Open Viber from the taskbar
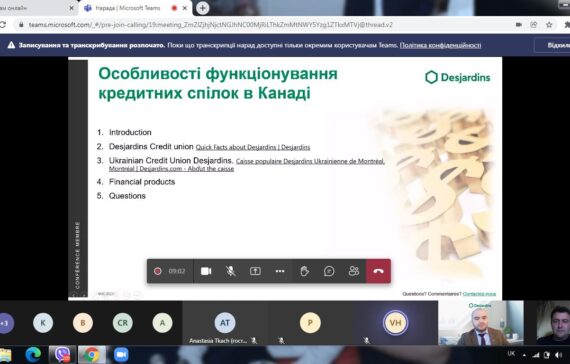This screenshot has width=570, height=364. 62,355
